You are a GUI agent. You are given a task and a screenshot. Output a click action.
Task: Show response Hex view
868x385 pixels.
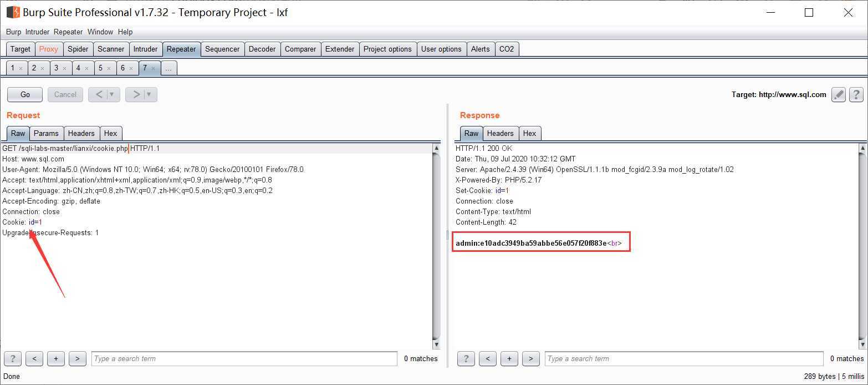tap(530, 133)
